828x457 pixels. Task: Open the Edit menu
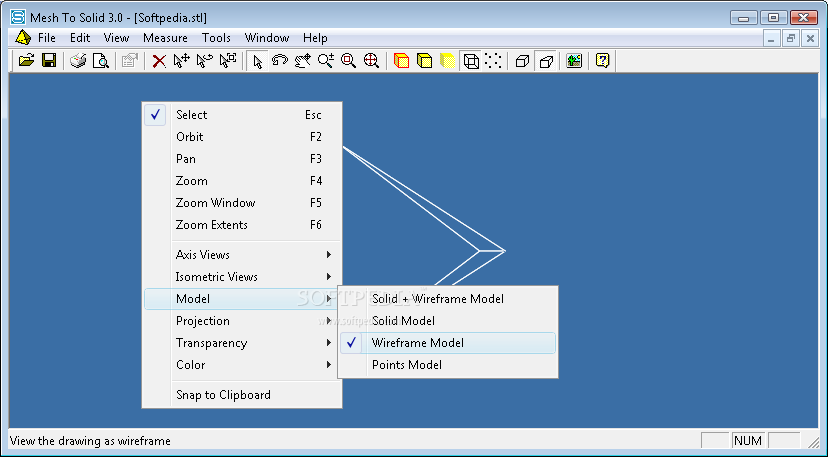(x=80, y=38)
